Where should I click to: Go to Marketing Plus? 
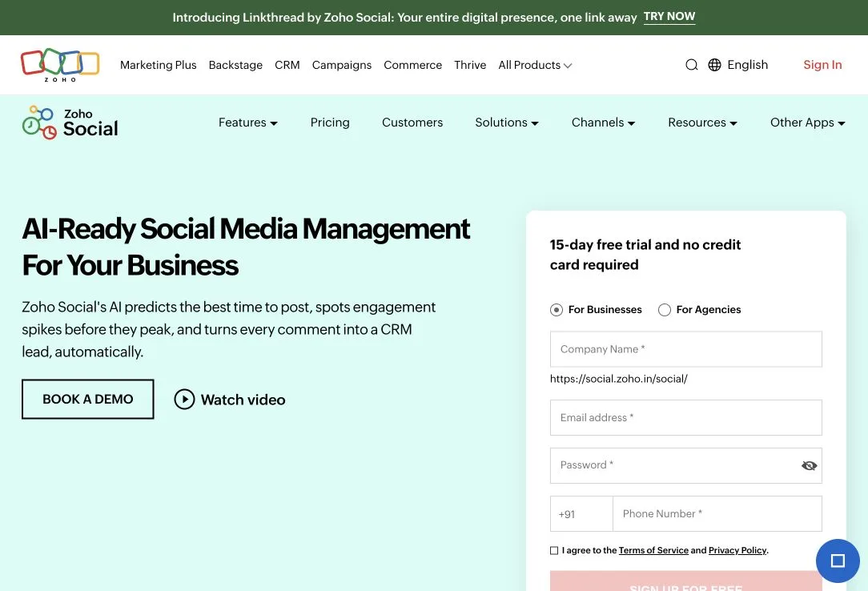(159, 65)
